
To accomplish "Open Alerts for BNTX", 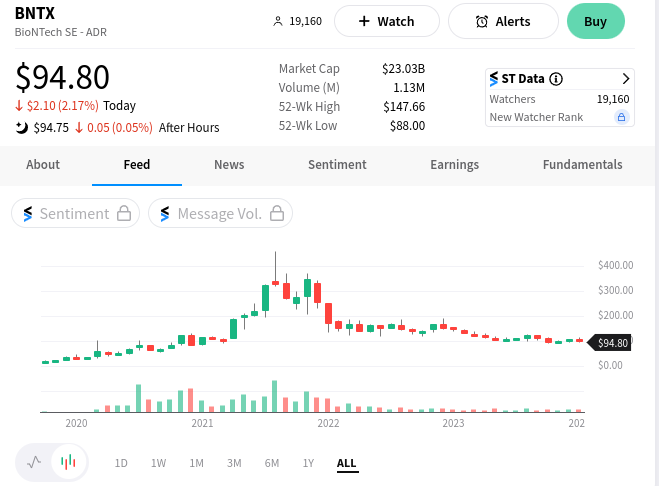I will (503, 21).
